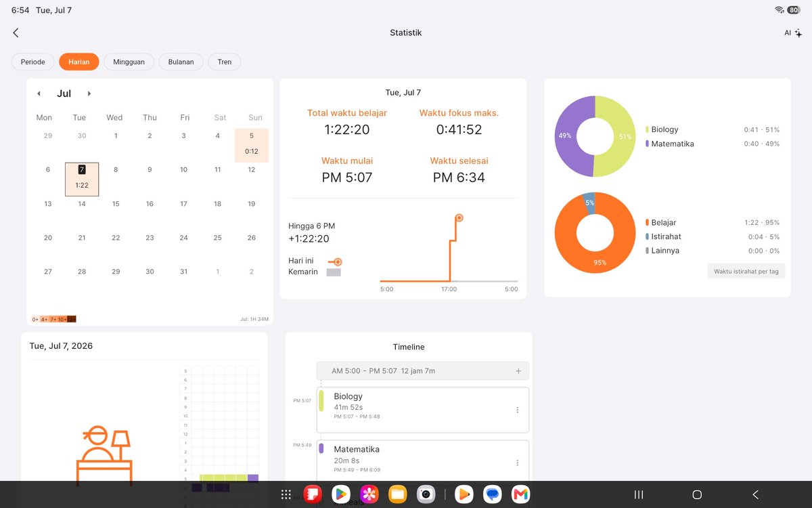This screenshot has height=508, width=812.
Task: Click the yellow-green block in hourly grid
Action: [223, 478]
